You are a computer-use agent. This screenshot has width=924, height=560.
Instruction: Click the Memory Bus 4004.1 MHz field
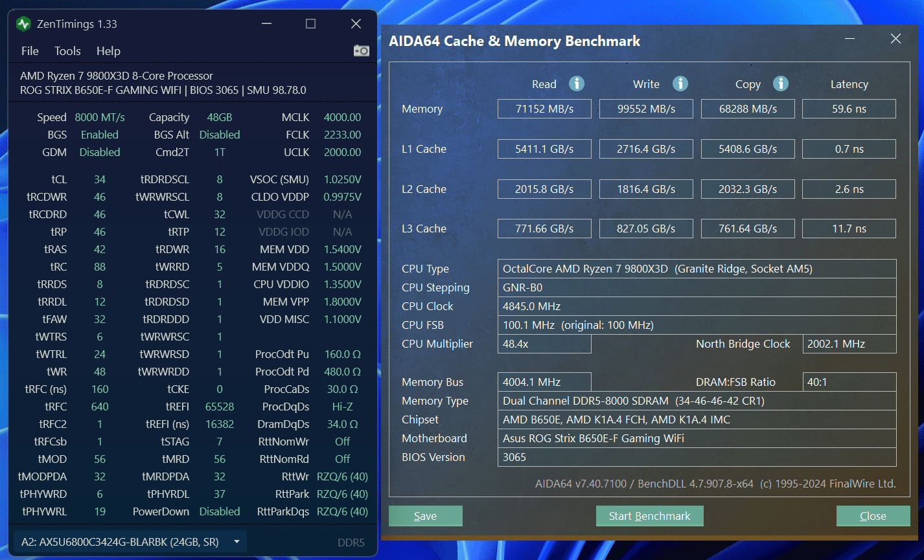[544, 382]
